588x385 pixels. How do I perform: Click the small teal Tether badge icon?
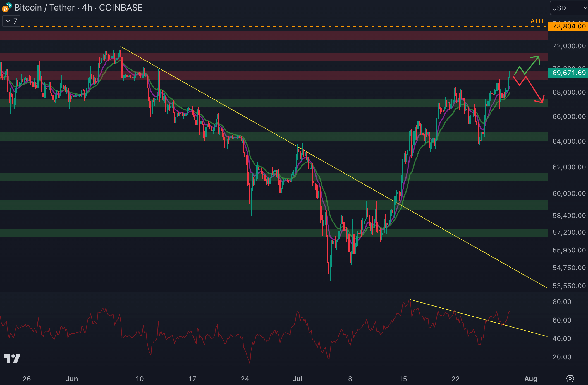pyautogui.click(x=9, y=5)
